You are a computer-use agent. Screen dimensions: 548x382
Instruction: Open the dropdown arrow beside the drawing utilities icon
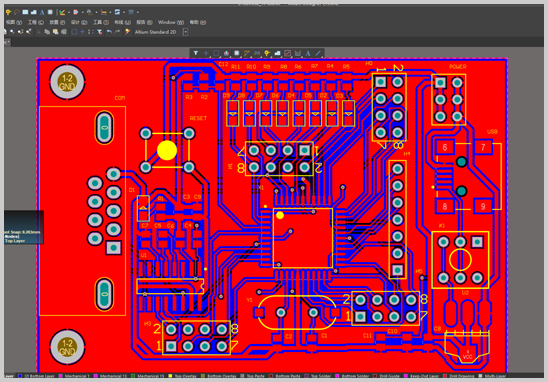pos(69,12)
